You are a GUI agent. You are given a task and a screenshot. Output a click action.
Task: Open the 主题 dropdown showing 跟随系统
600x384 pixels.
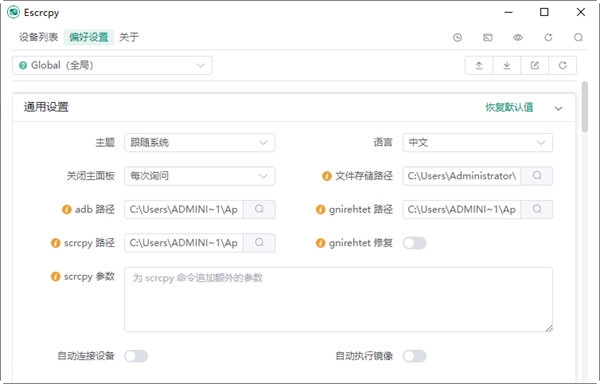(199, 143)
